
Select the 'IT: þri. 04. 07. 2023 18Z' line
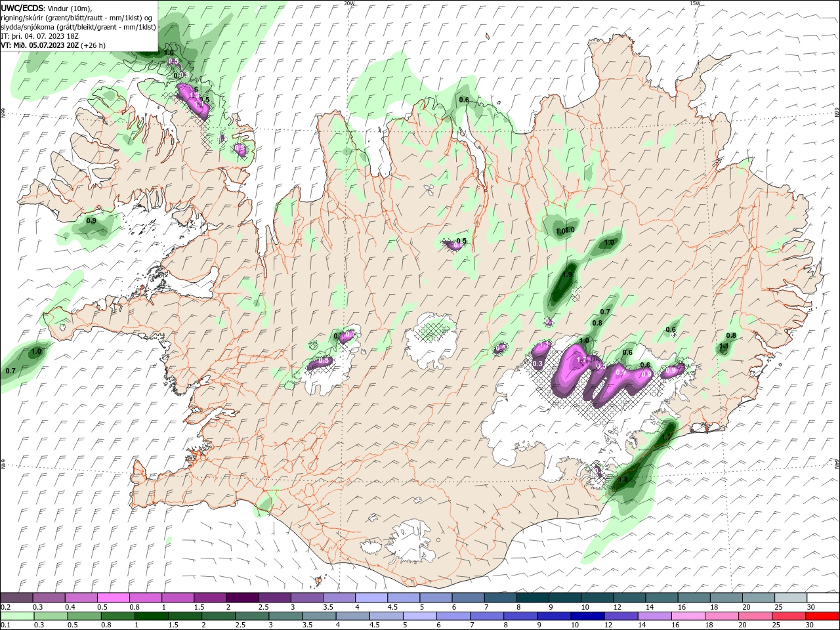[x=40, y=36]
